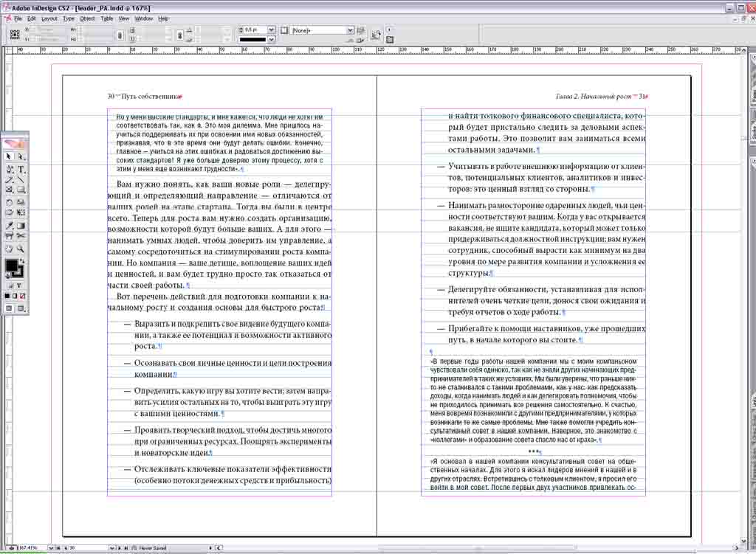
Task: Go to previous page button in status bar
Action: (x=66, y=548)
